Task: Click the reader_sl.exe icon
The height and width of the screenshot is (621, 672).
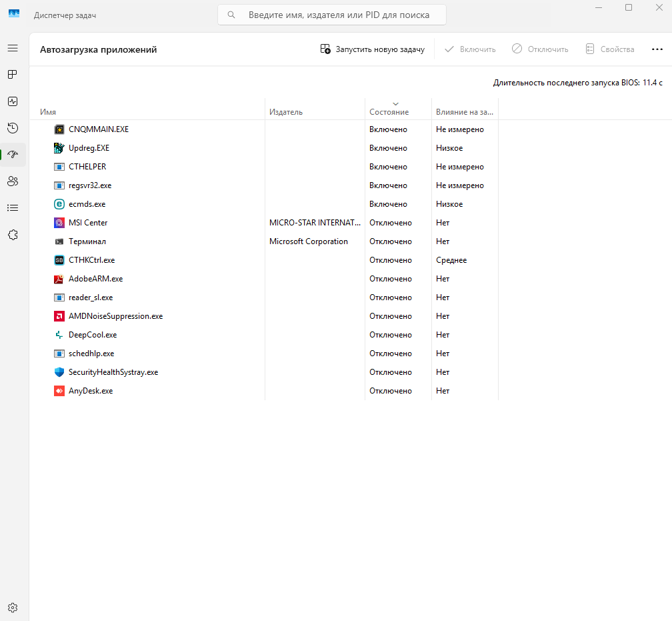Action: (x=59, y=297)
